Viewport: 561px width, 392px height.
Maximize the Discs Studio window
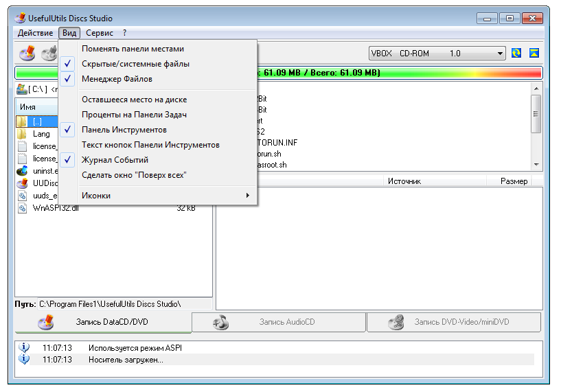coord(510,19)
